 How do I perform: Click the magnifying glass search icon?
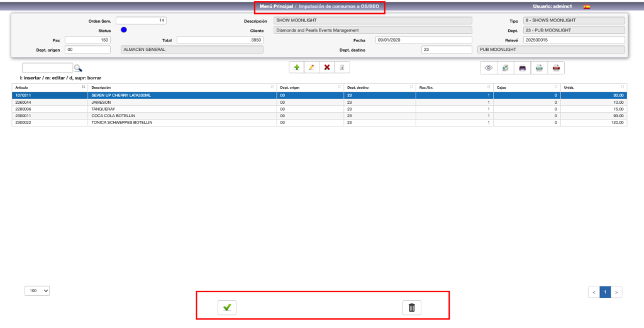click(x=78, y=68)
